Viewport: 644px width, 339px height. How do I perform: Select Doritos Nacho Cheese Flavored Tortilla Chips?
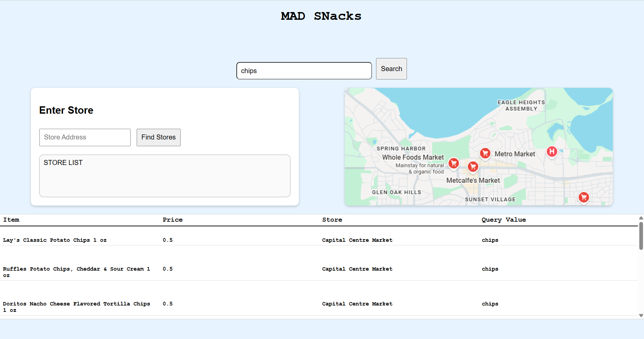point(77,307)
